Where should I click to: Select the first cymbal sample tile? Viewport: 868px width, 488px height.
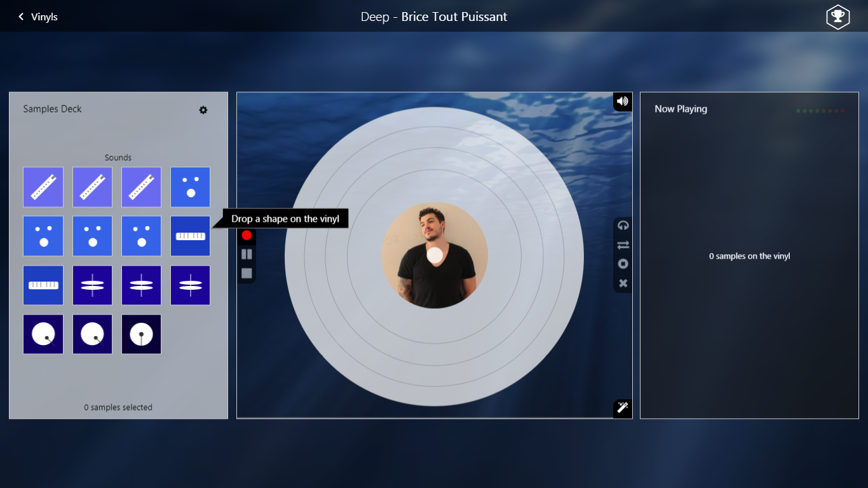tap(92, 285)
